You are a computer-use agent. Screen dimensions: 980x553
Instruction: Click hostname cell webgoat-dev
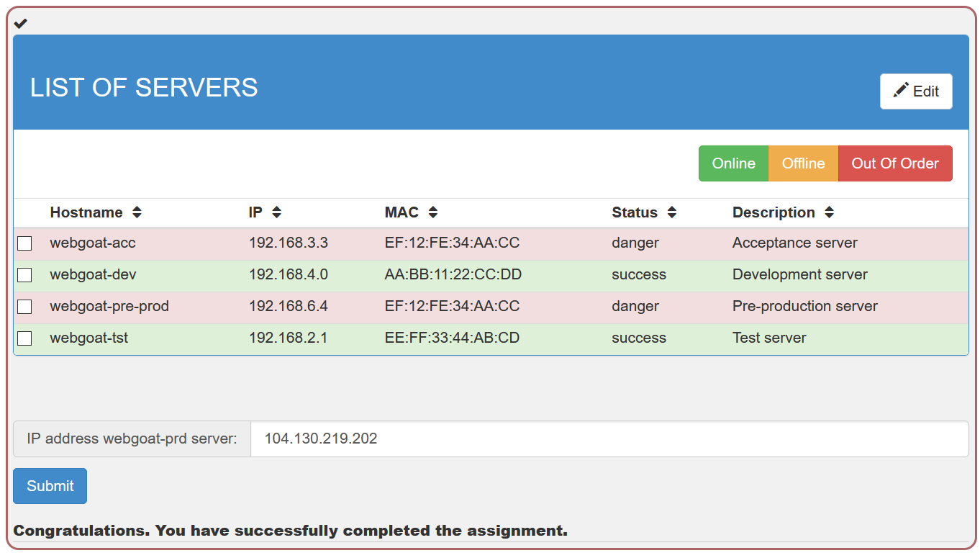[x=93, y=274]
